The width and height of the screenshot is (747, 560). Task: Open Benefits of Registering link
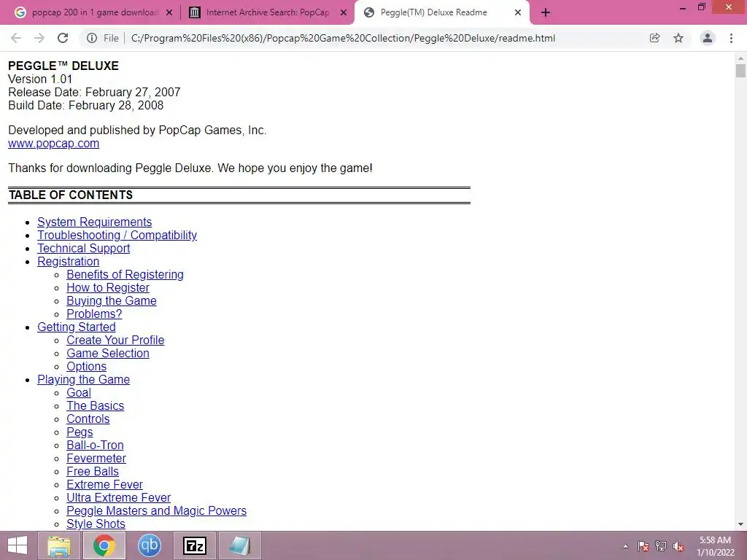click(x=125, y=274)
